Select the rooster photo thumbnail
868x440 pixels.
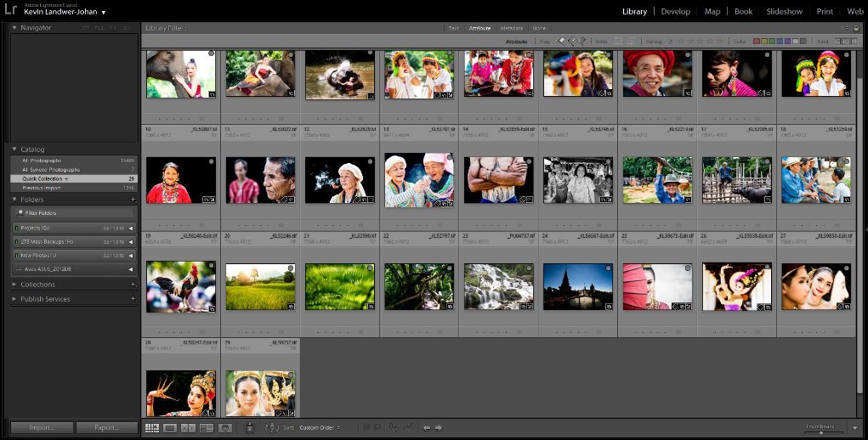tap(181, 286)
